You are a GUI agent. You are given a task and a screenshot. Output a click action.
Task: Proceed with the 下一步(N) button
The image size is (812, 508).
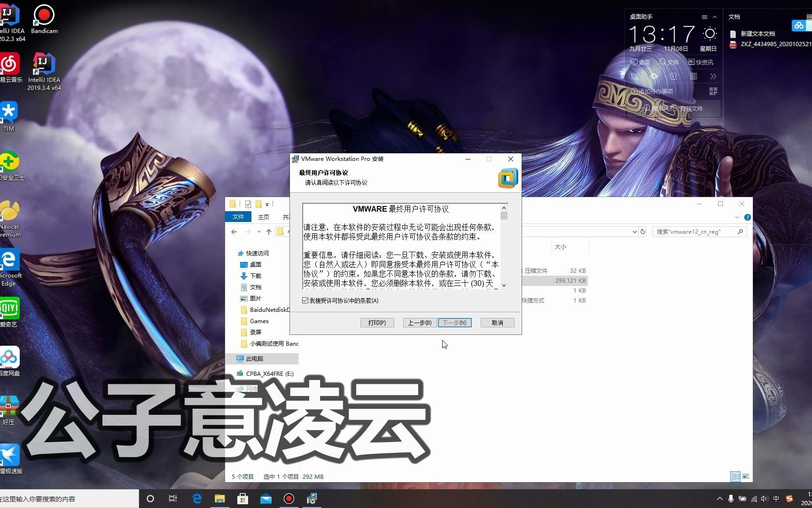[455, 323]
